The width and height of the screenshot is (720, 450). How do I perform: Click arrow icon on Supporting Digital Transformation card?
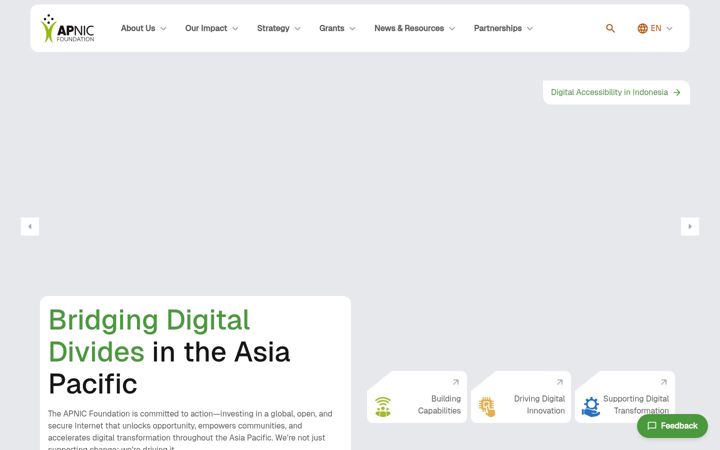664,382
